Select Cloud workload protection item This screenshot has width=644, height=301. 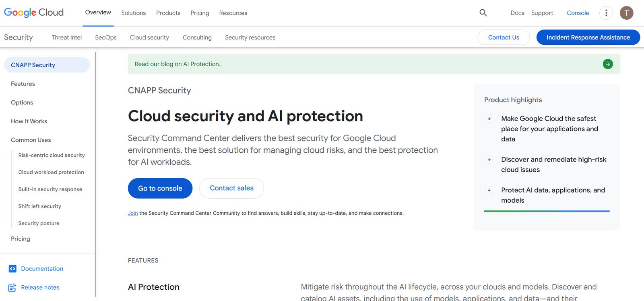pos(51,172)
